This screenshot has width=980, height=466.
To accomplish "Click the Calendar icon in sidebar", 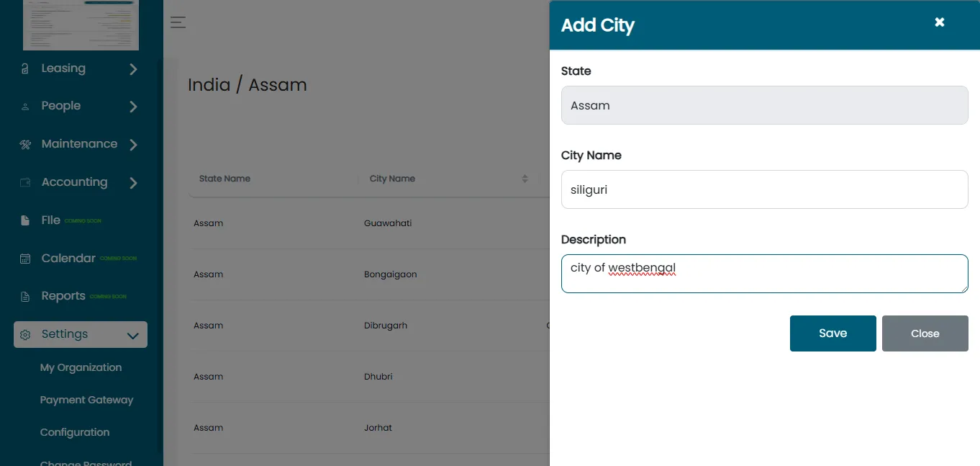I will tap(25, 259).
